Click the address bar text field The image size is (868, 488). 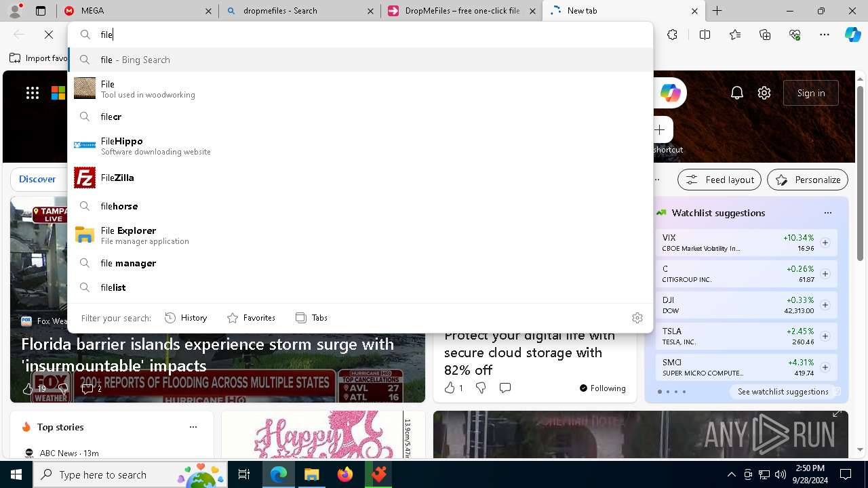tap(373, 35)
